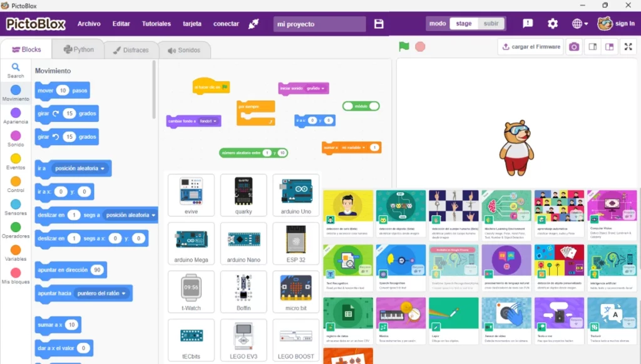This screenshot has width=641, height=364.
Task: Open the gruñido sound dropdown
Action: coord(315,88)
